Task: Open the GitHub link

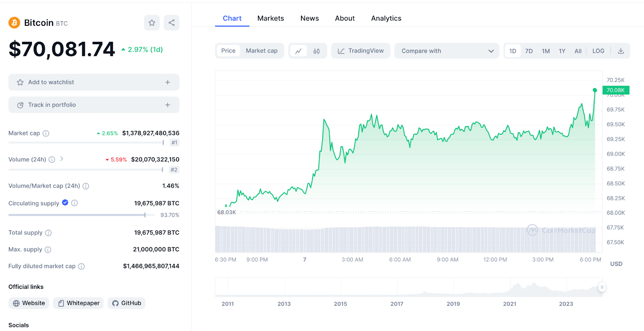Action: click(126, 303)
